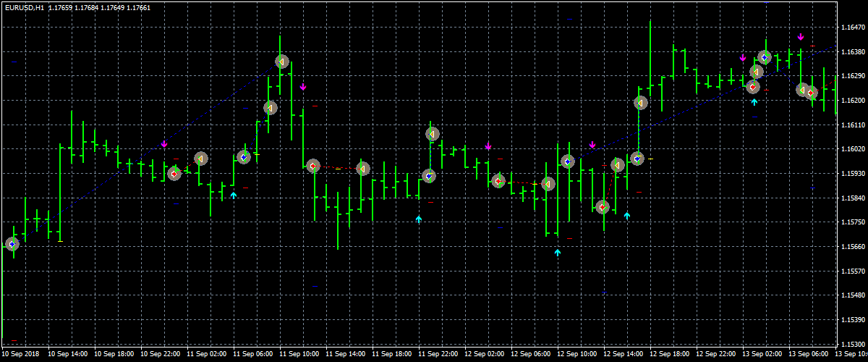Click blue marker above the 11 Sep 22:00 label

429,175
